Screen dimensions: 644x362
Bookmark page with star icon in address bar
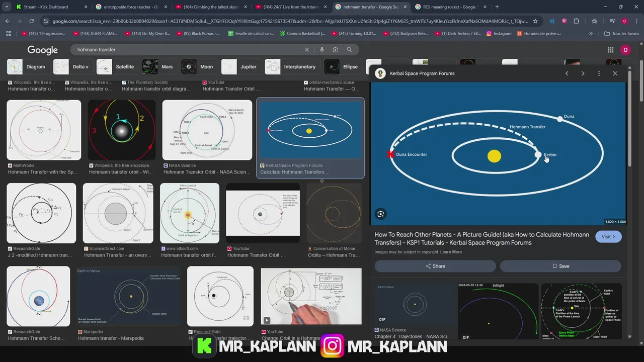tap(535, 21)
